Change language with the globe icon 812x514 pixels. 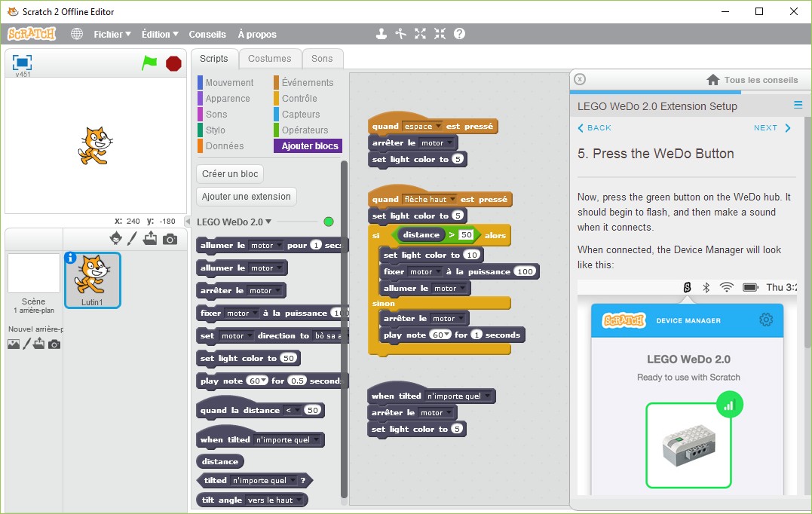75,34
